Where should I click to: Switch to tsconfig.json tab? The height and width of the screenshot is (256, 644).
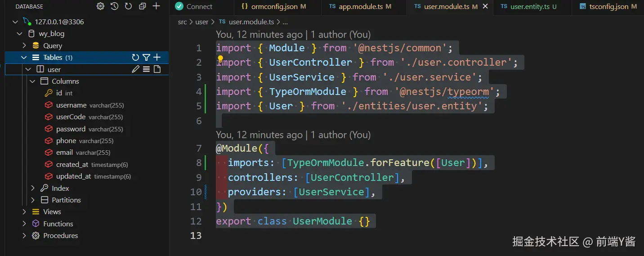click(x=609, y=6)
